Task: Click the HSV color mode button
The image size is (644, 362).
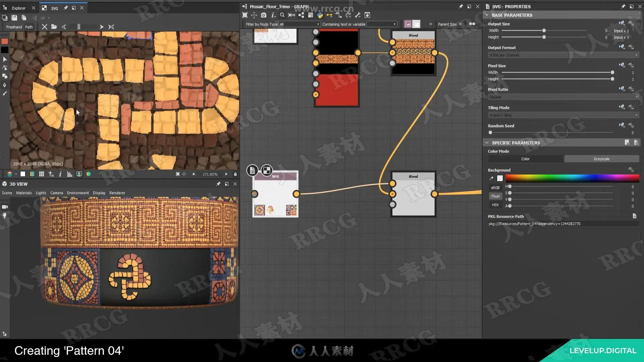Action: (495, 205)
